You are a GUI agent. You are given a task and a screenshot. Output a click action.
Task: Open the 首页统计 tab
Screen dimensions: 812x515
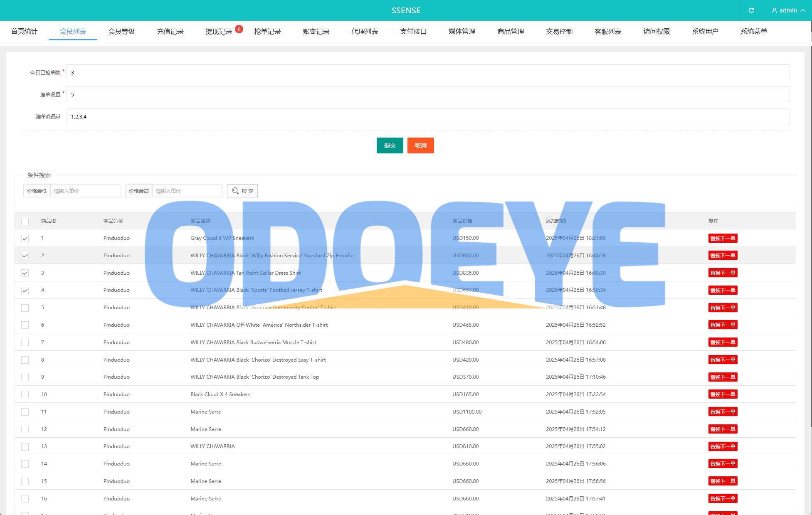click(x=24, y=32)
